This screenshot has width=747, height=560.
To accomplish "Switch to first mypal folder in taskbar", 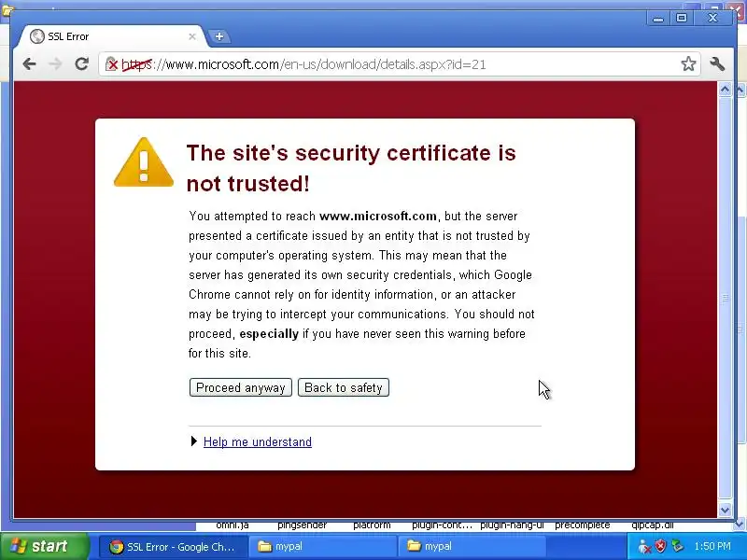I will pyautogui.click(x=323, y=547).
